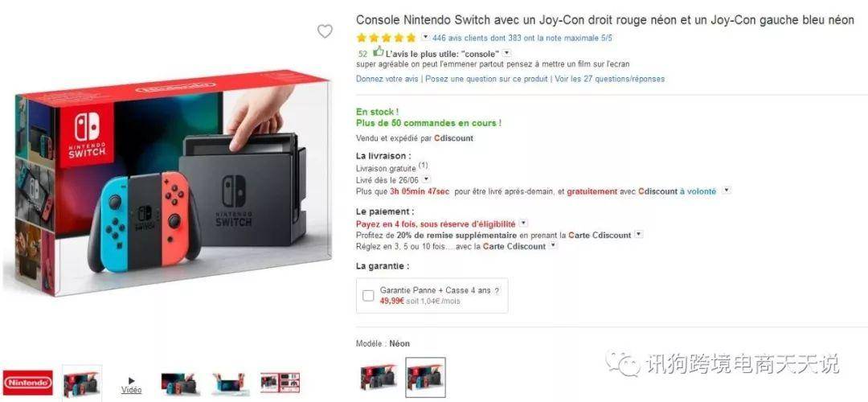868x402 pixels.
Task: Check the Garantie Panne + Casse 4 ans box
Action: coord(368,295)
